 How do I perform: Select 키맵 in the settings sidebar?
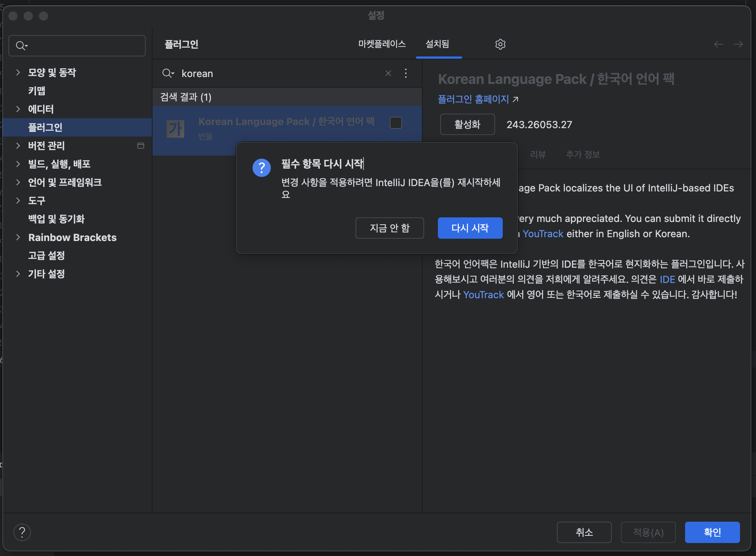(x=37, y=91)
